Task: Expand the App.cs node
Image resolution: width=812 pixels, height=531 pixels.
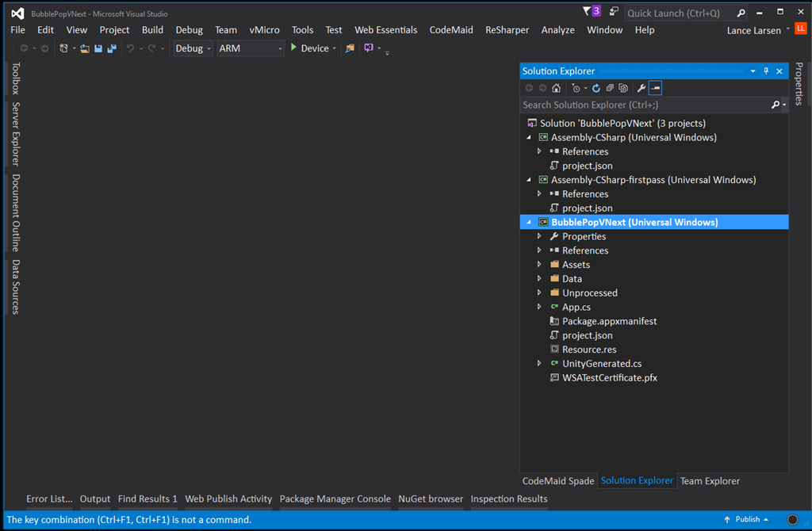Action: coord(539,307)
